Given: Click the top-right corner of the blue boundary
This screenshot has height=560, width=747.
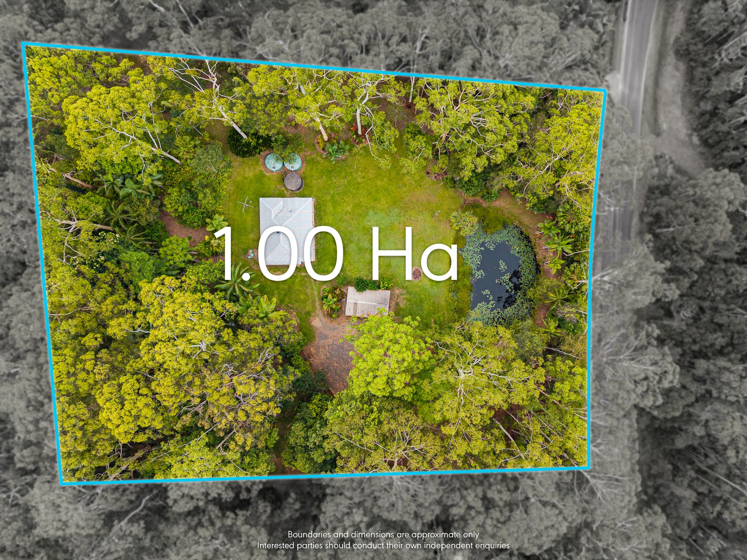Looking at the screenshot, I should [605, 90].
